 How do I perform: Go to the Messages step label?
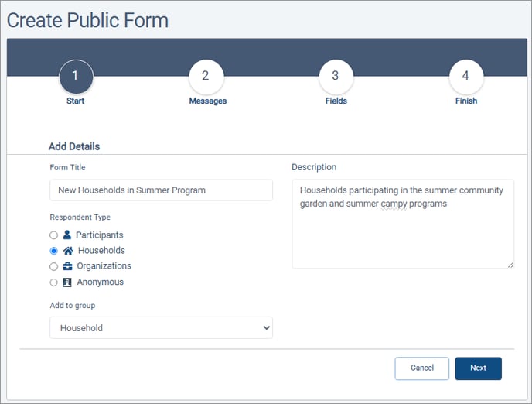point(208,101)
